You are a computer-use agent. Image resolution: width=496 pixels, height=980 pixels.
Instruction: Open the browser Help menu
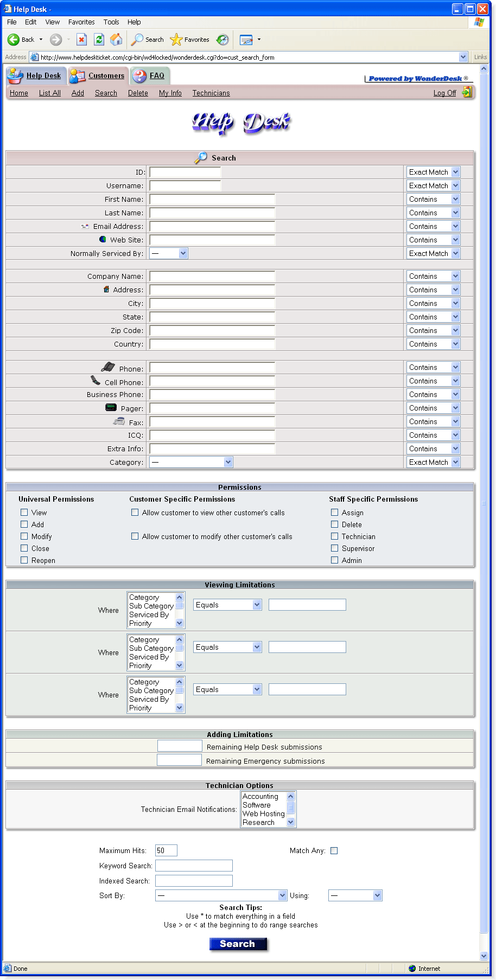click(x=134, y=22)
